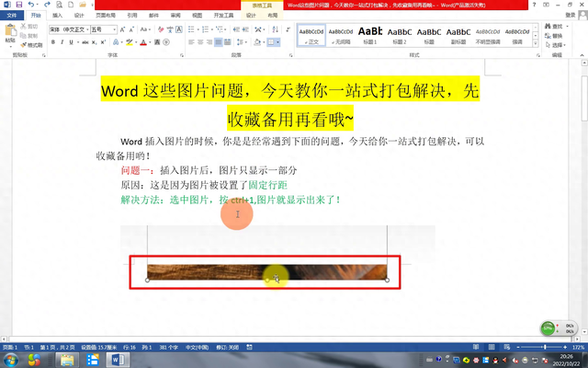
Task: Align paragraph text to the left
Action: (x=191, y=42)
